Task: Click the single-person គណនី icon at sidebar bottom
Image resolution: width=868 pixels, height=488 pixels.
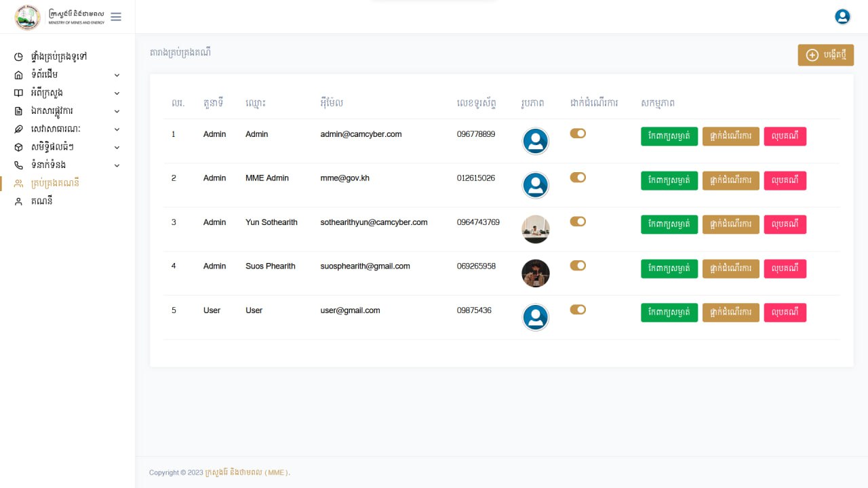Action: [x=19, y=202]
